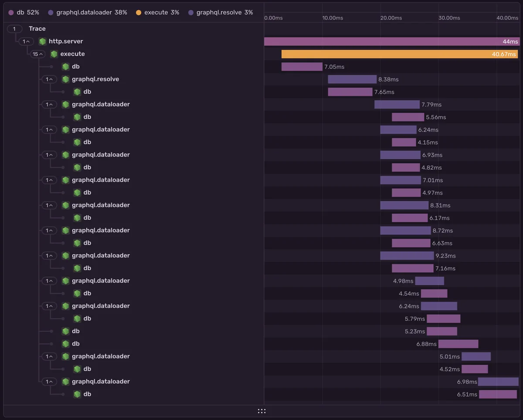Click the cube icon of the 4.98ms graphql.dataloader row
The width and height of the screenshot is (523, 420).
66,281
